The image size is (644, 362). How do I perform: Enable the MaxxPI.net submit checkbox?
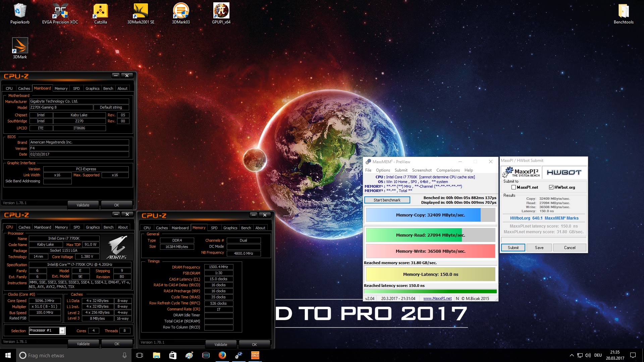(514, 187)
